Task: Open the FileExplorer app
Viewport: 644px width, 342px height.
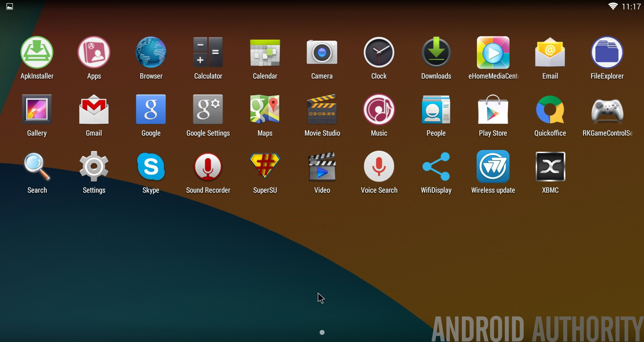Action: click(607, 52)
